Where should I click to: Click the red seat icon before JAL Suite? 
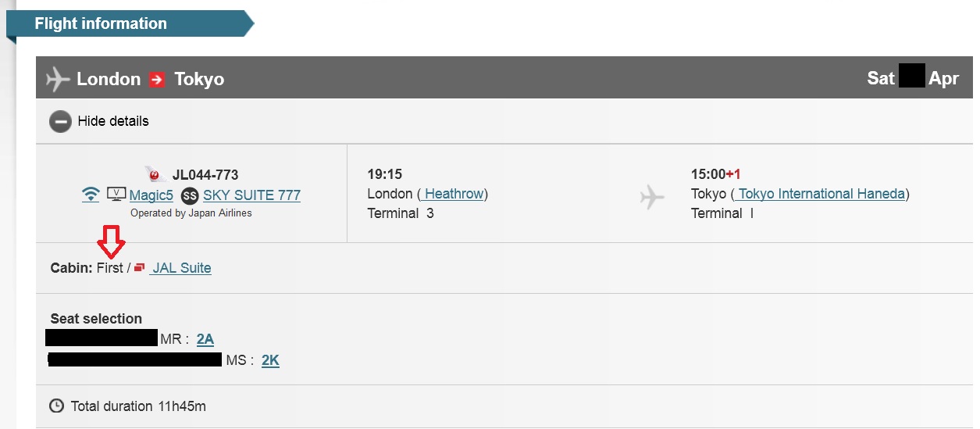[140, 268]
